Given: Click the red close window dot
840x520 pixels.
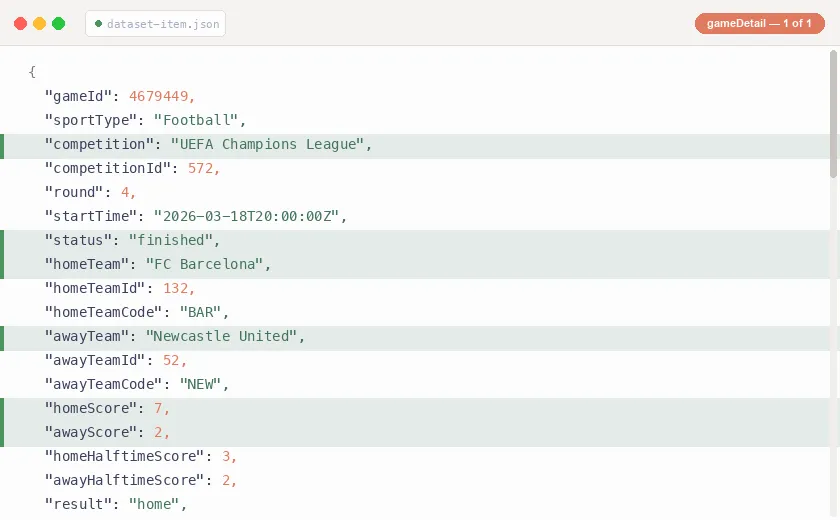Looking at the screenshot, I should click(21, 23).
